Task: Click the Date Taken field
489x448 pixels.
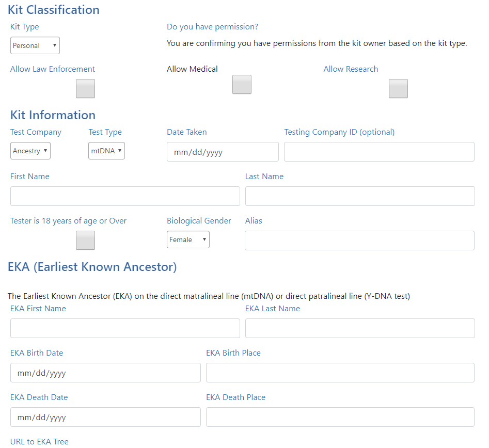Action: coord(223,152)
